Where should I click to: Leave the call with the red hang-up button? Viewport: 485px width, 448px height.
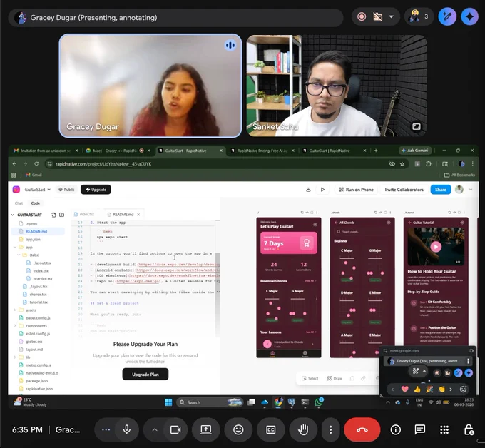click(362, 429)
